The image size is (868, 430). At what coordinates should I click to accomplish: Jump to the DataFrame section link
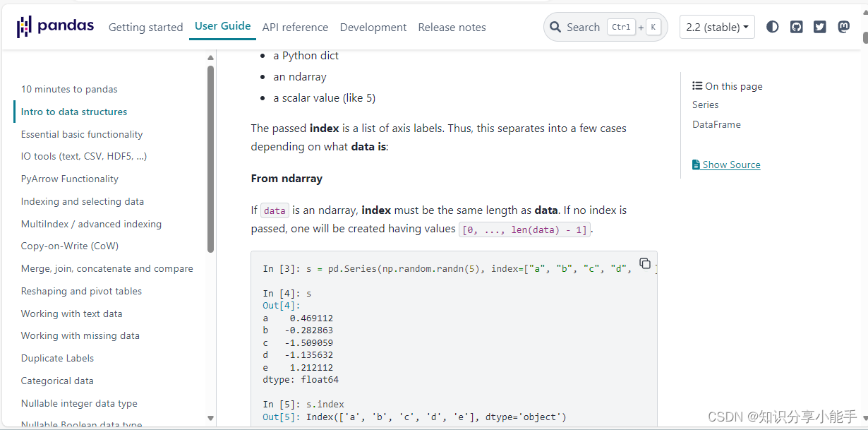[x=716, y=124]
